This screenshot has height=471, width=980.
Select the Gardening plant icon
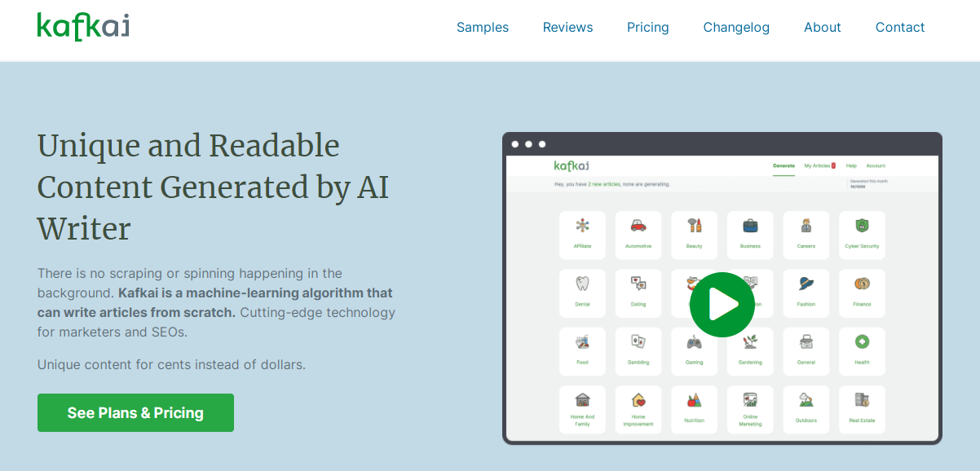point(750,341)
